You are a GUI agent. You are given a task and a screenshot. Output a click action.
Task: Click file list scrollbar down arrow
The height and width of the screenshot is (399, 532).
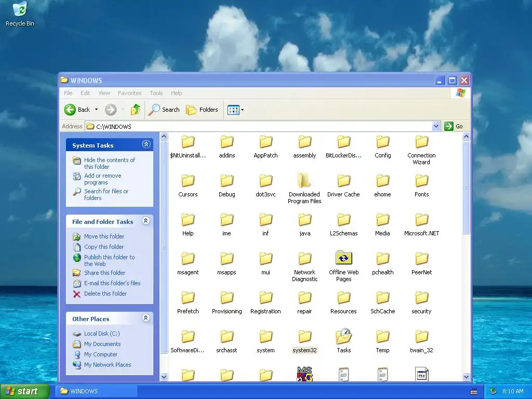point(466,377)
